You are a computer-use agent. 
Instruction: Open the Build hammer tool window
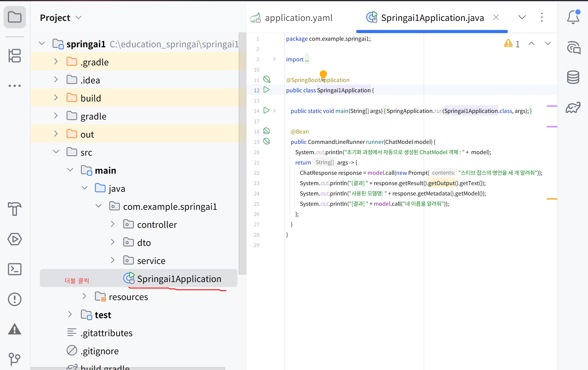pyautogui.click(x=15, y=209)
